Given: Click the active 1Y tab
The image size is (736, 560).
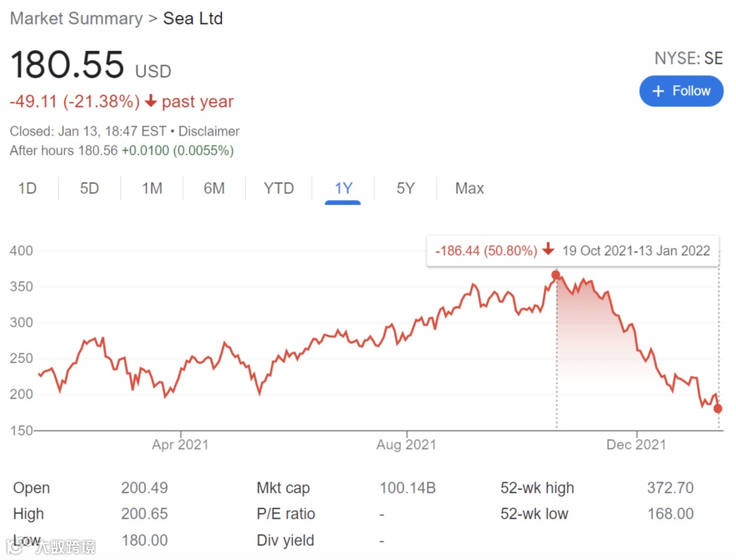Looking at the screenshot, I should 343,188.
